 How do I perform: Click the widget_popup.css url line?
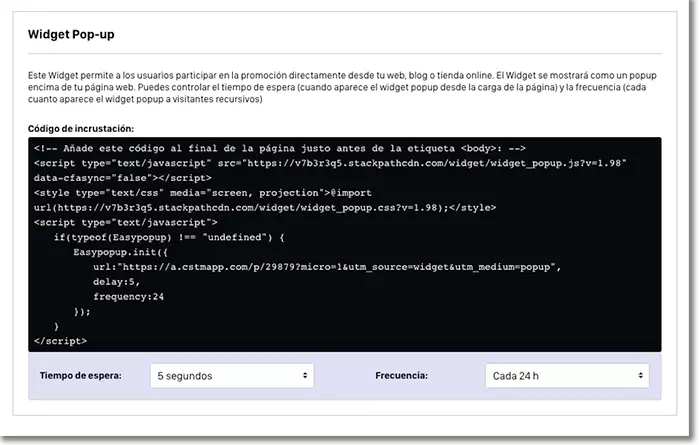(x=265, y=208)
